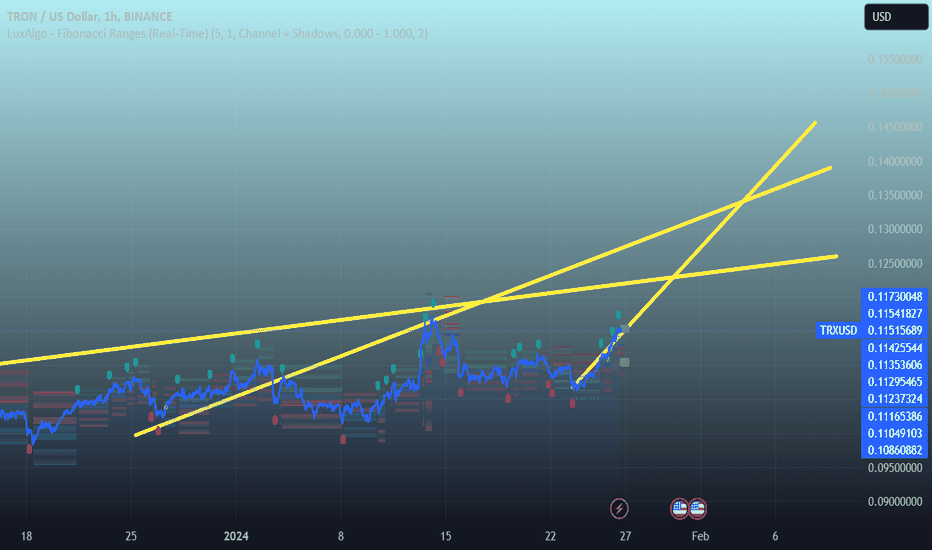This screenshot has width=932, height=550.
Task: Click the 0.12500000 price axis label
Action: pos(895,263)
